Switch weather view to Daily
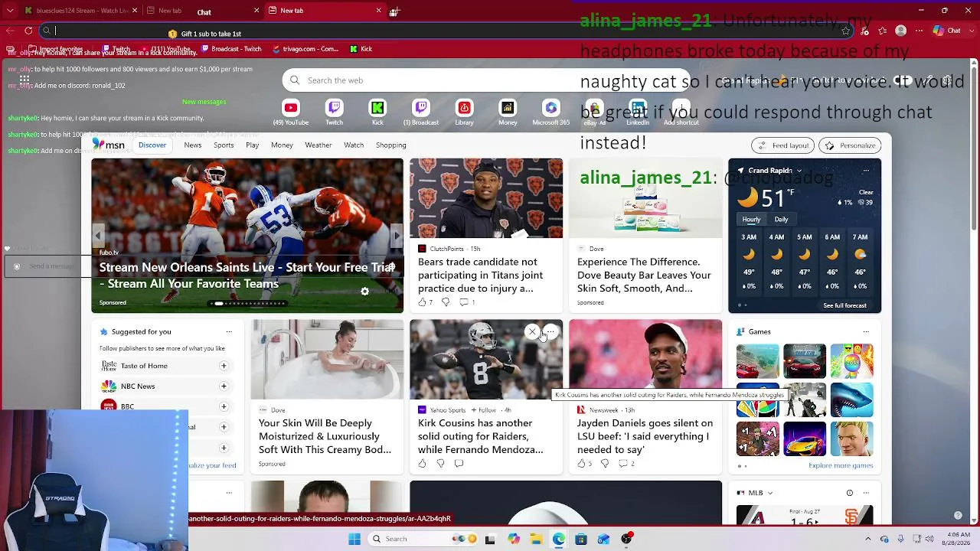Screen dimensions: 980x551 781,220
